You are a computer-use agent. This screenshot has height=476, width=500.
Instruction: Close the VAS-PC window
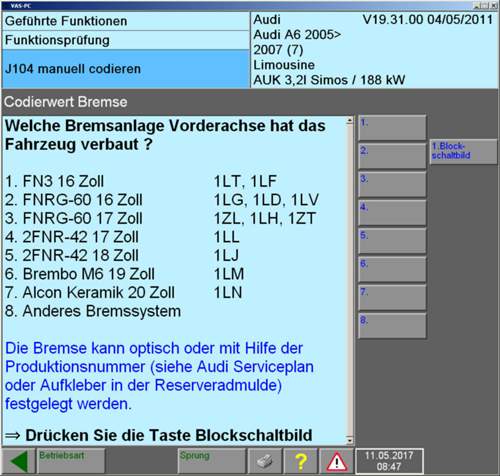[x=493, y=6]
